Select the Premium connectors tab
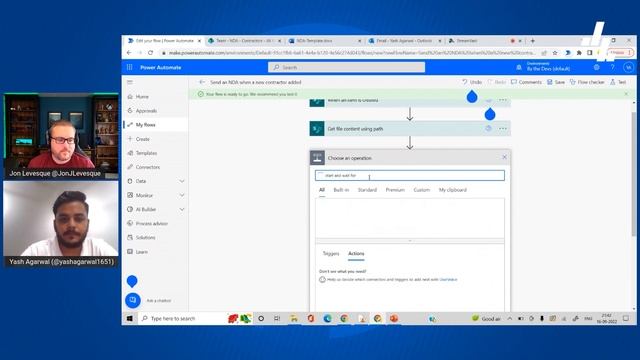Screen dimensions: 640x360 point(395,190)
